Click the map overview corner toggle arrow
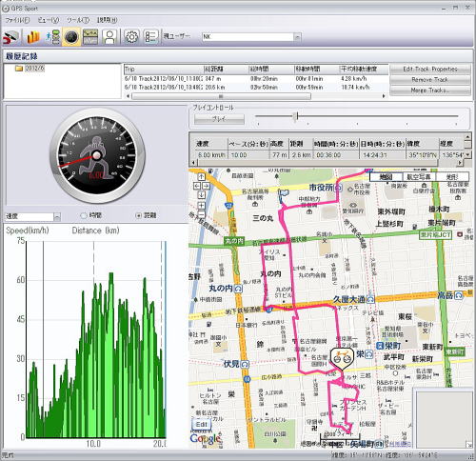Viewport: 476px width, 461px height. 468,445
